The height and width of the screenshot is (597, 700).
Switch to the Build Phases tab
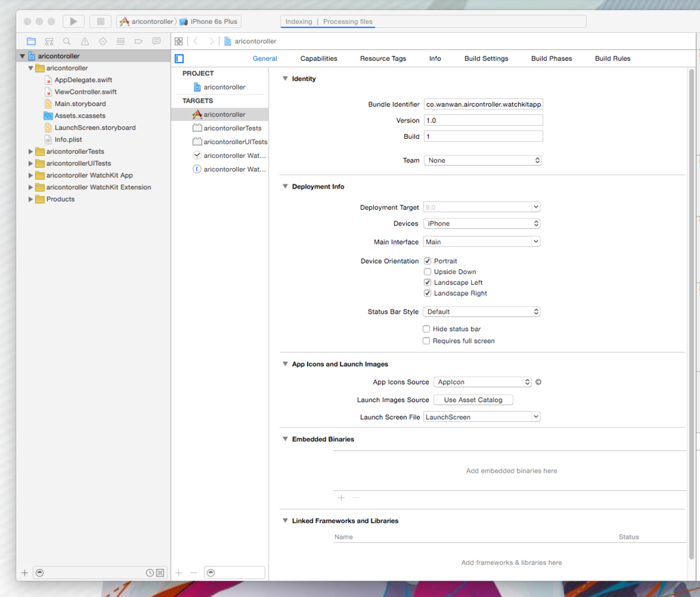pyautogui.click(x=552, y=59)
